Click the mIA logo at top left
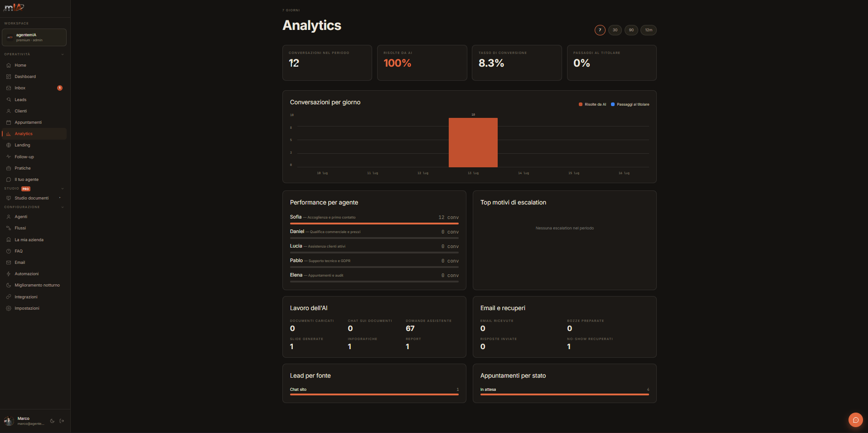This screenshot has height=433, width=868. coord(14,7)
